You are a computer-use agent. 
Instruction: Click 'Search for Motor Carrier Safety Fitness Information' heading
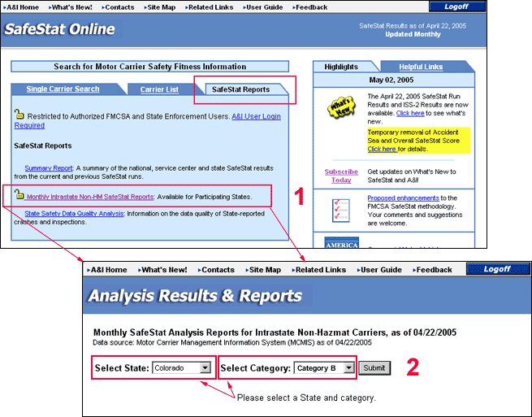[150, 67]
